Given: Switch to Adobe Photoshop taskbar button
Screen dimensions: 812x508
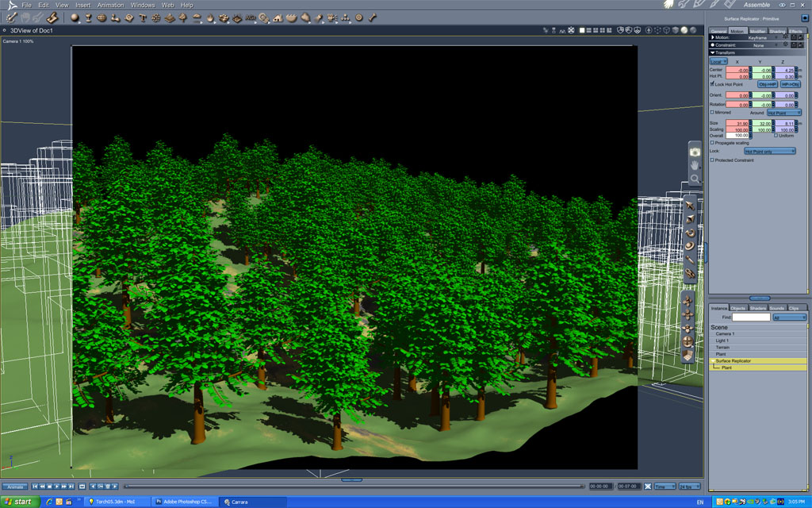Looking at the screenshot, I should coord(185,502).
